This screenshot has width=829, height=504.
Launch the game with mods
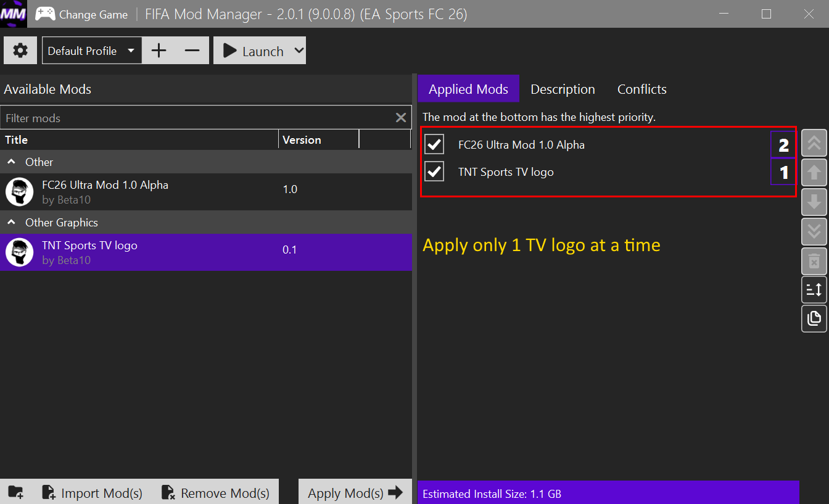[x=253, y=51]
